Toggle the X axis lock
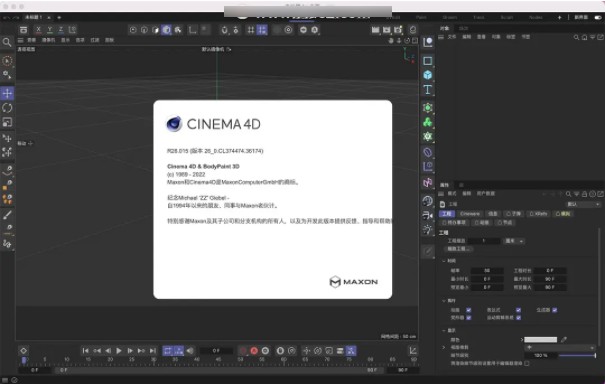Viewport: 605px width, 384px height. tap(38, 30)
